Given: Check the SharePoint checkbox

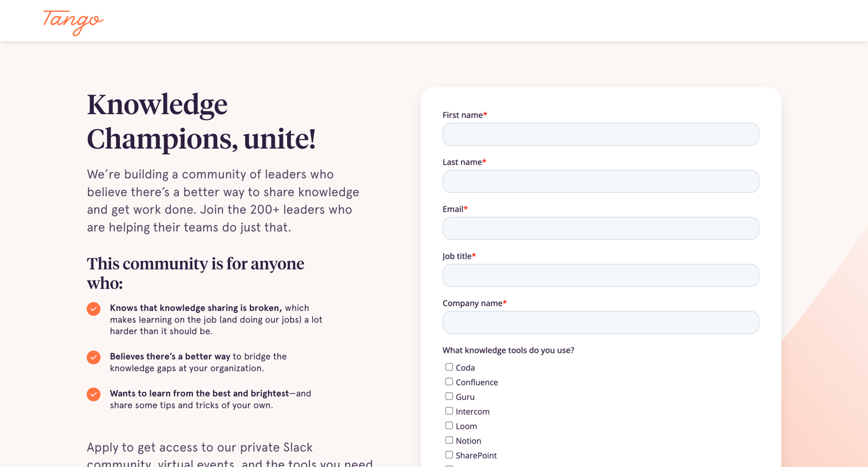Looking at the screenshot, I should (x=449, y=455).
